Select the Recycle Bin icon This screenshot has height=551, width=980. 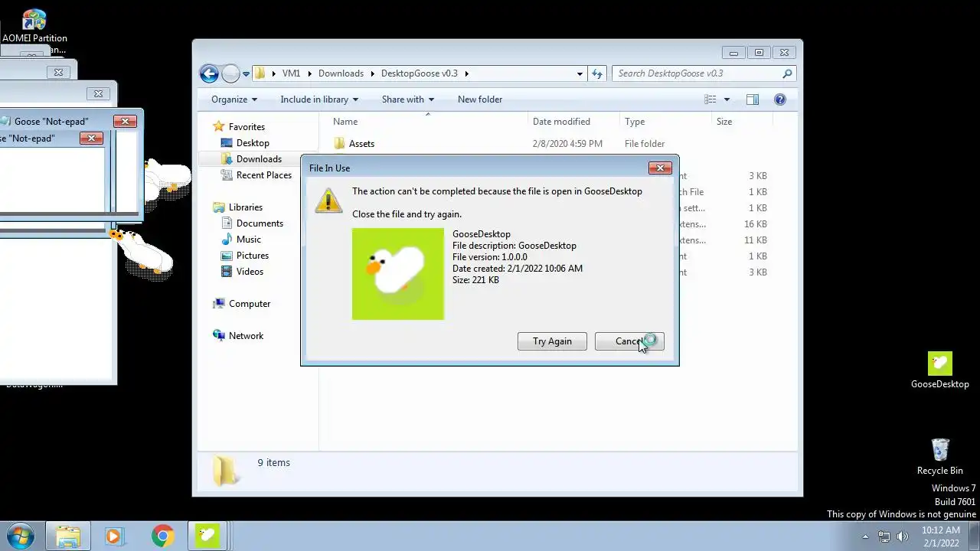[940, 457]
